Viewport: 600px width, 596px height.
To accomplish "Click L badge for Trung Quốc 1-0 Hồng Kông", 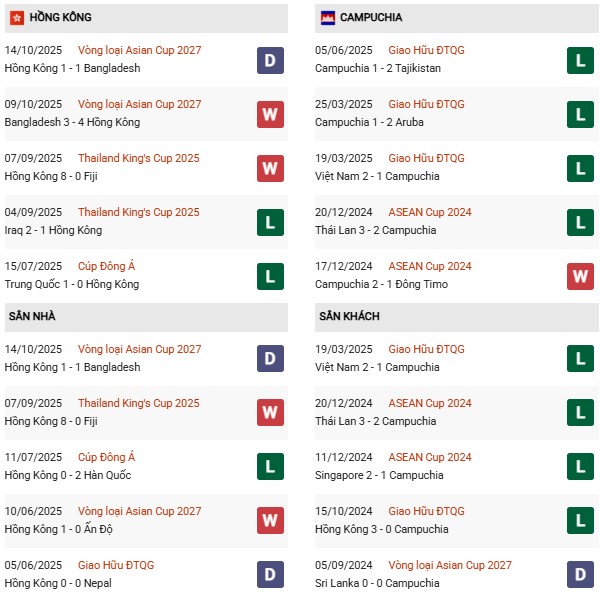I will (x=270, y=276).
